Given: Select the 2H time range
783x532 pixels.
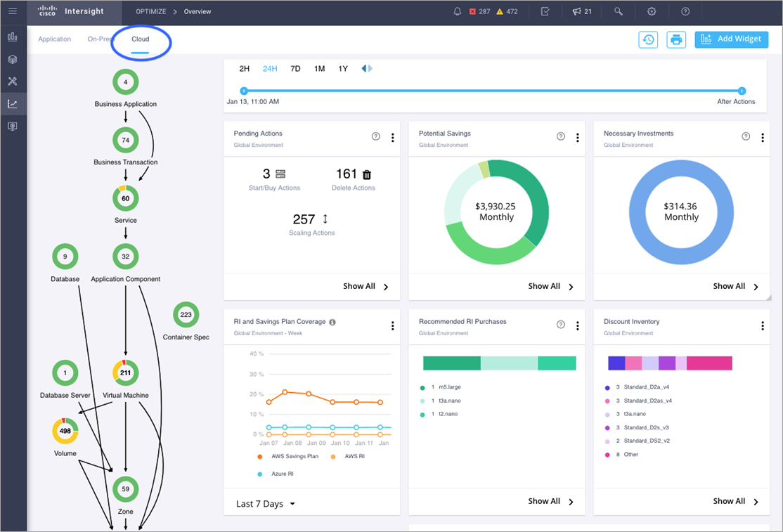Looking at the screenshot, I should [x=244, y=69].
